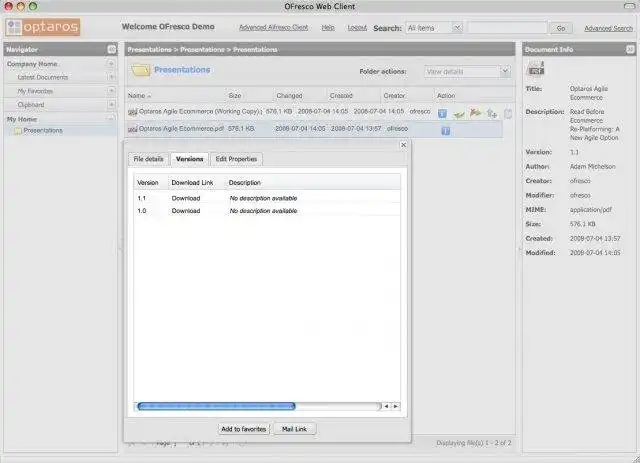This screenshot has height=463, width=640.
Task: Click the Add to favorites button
Action: [x=244, y=429]
